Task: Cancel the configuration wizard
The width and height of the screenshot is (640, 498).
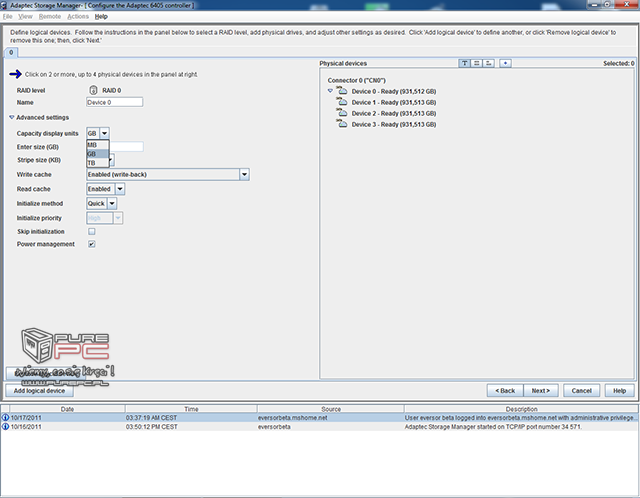Action: tap(582, 391)
